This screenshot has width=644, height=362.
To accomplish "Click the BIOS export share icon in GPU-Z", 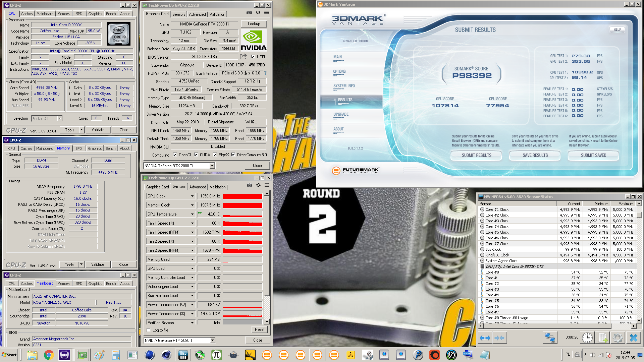I will [x=244, y=57].
